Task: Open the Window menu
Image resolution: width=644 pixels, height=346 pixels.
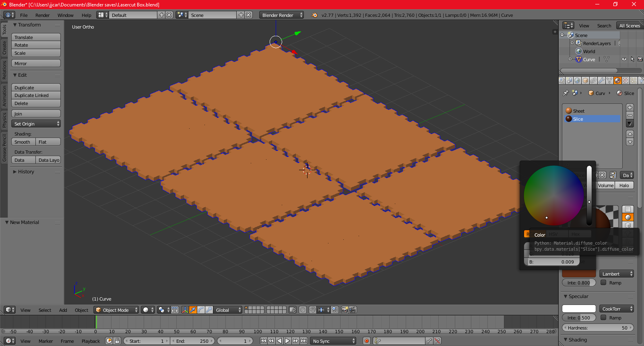Action: tap(65, 15)
